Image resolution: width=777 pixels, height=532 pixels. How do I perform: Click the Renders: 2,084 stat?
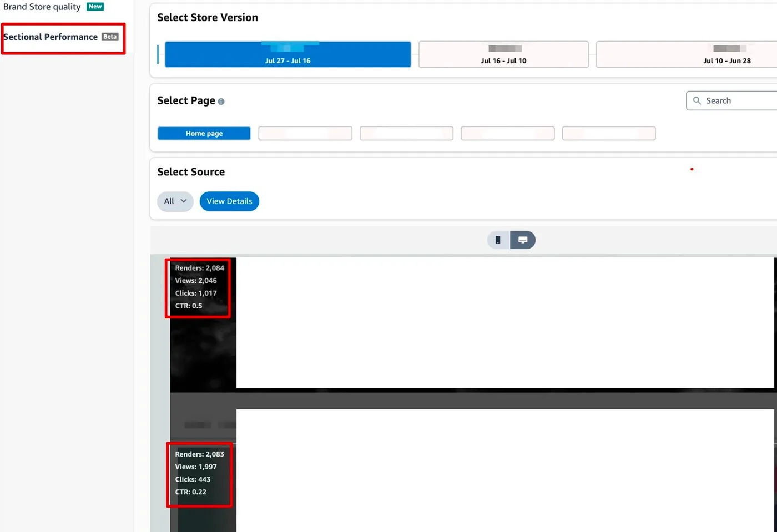[200, 268]
